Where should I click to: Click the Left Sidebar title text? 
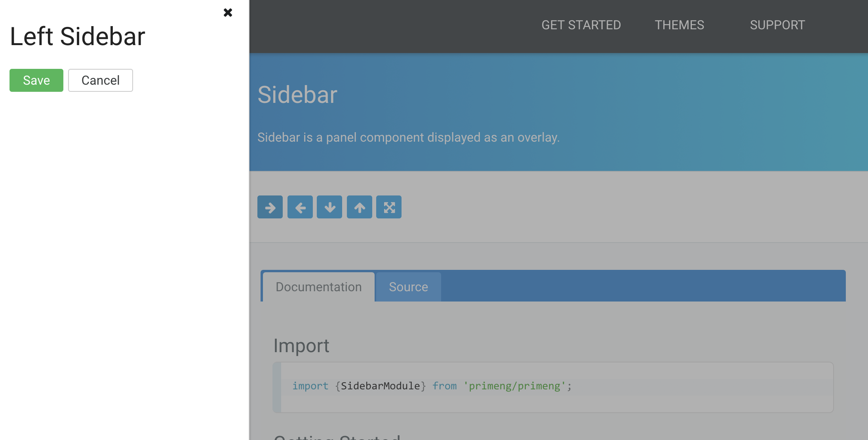point(78,36)
